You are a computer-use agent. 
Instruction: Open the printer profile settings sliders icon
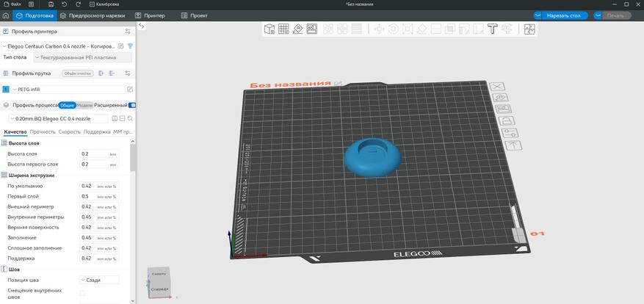coord(127,32)
